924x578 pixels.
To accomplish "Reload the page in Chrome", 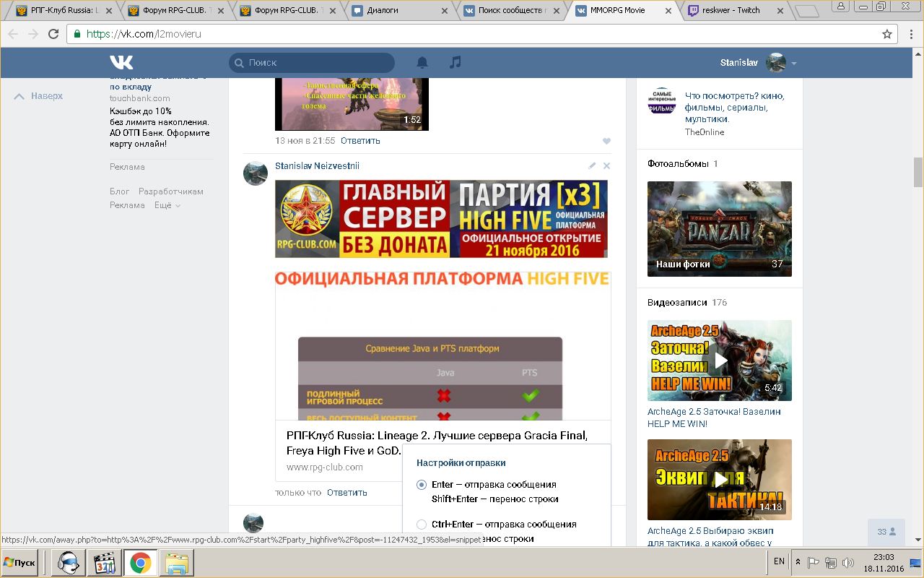I will (53, 34).
